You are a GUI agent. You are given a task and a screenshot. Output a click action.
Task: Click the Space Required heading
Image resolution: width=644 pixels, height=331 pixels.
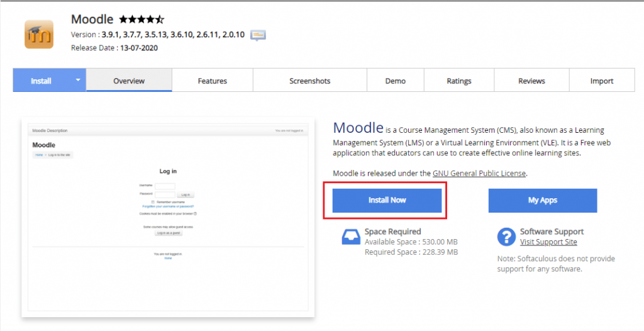coord(392,232)
